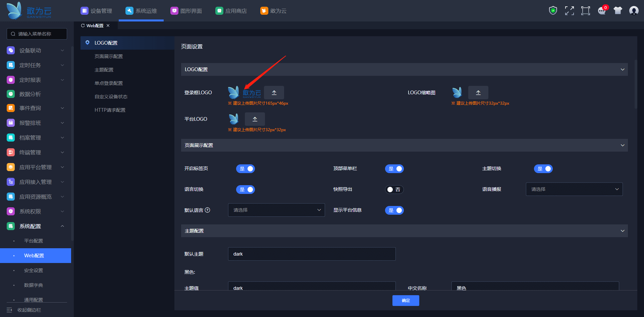Click the 收起侧边栏 collapse icon
Screen dimensions: 644x317
[9, 310]
